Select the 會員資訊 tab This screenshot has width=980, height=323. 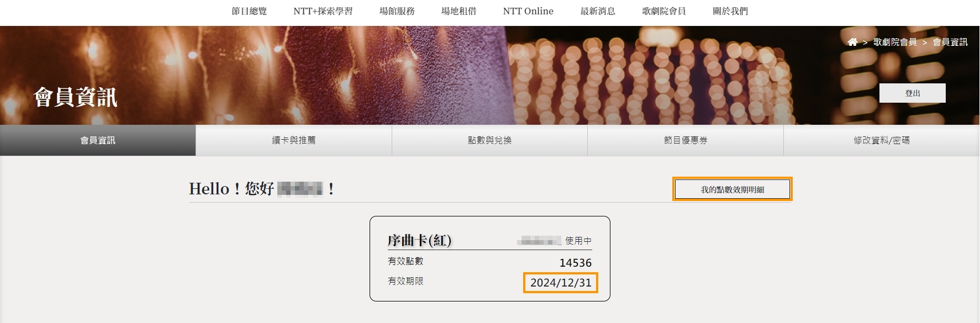click(x=98, y=140)
